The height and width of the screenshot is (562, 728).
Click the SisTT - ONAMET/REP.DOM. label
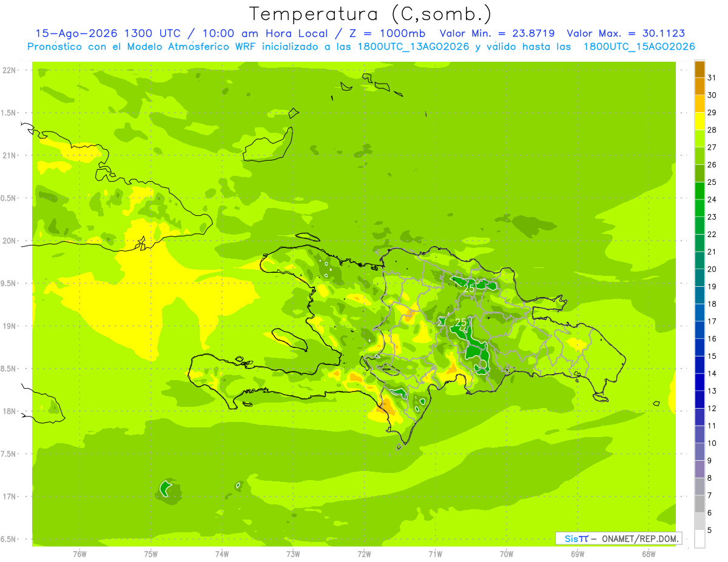click(x=619, y=538)
